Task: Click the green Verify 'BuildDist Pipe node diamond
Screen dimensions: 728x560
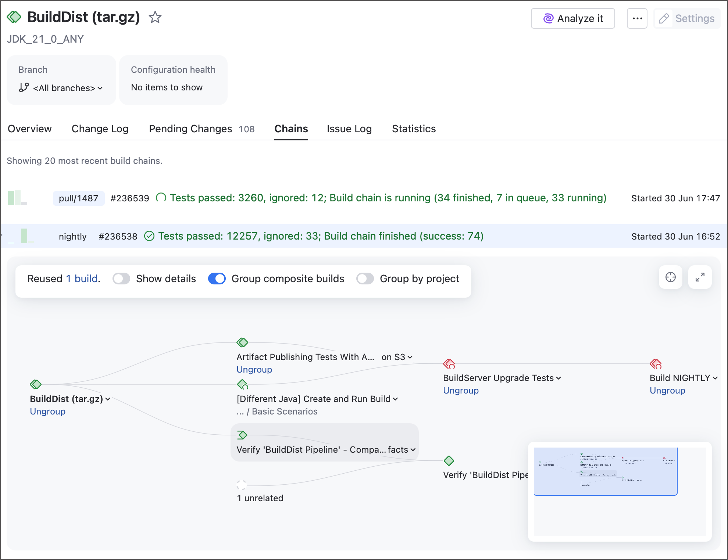Action: (x=449, y=460)
